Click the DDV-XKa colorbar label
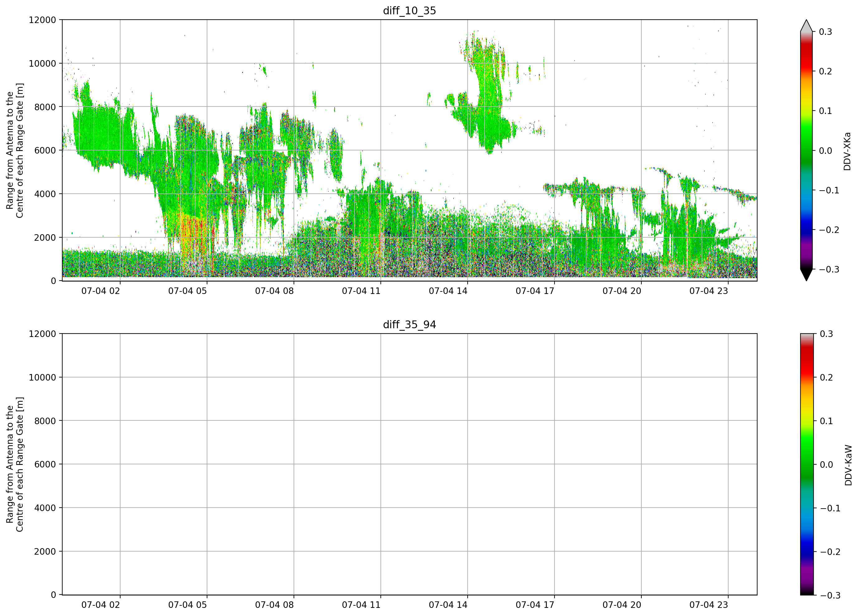The height and width of the screenshot is (616, 859). (847, 151)
